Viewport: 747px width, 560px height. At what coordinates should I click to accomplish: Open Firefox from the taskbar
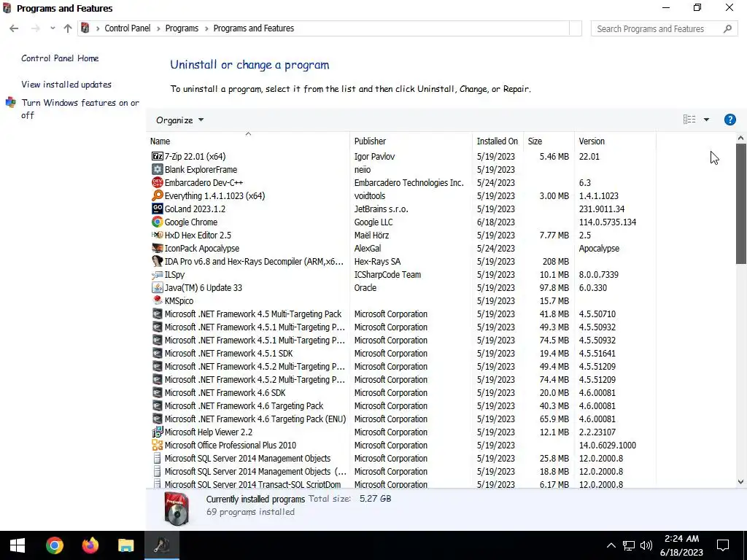click(90, 545)
